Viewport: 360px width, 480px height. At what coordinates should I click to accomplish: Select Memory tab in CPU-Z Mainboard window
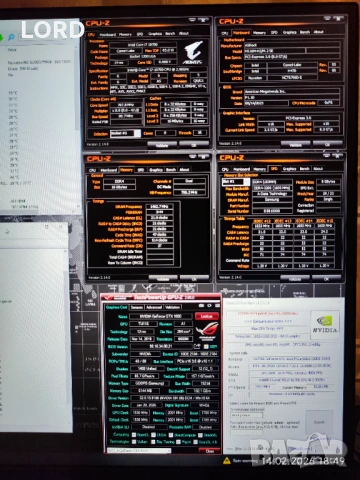point(259,33)
